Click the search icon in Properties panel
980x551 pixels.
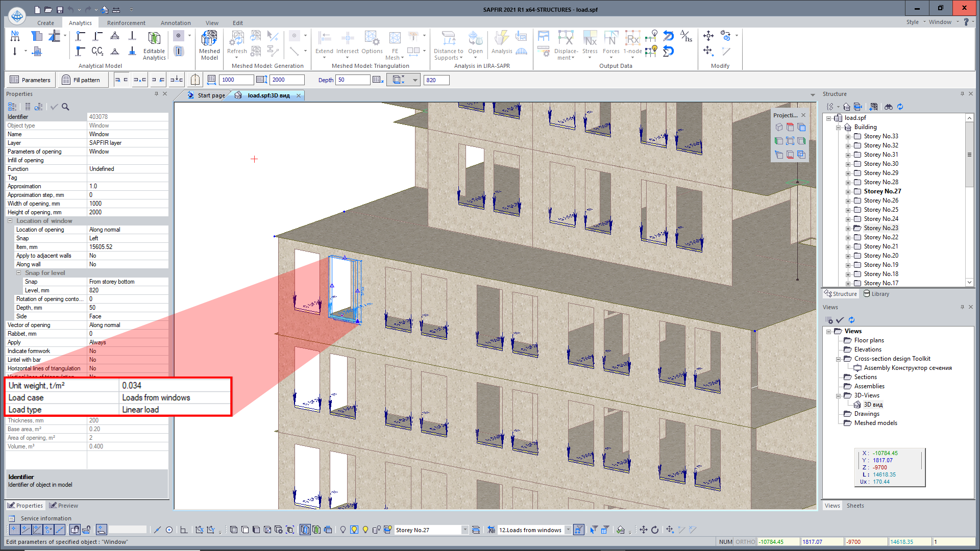(x=65, y=107)
